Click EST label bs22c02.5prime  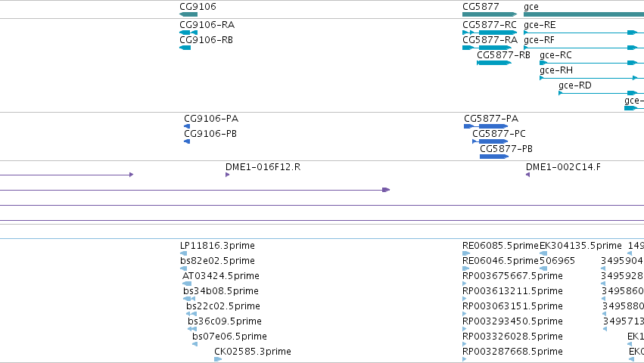coord(223,306)
